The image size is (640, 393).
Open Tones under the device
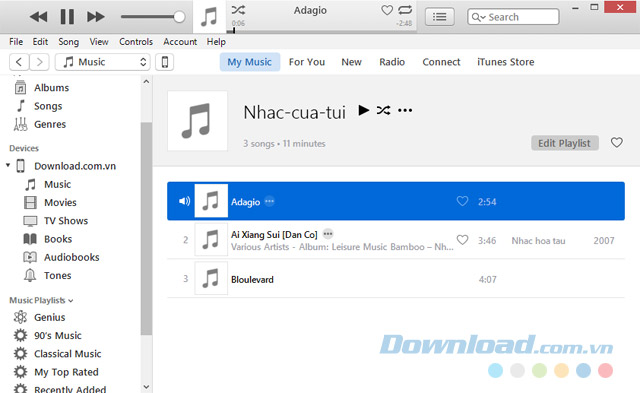coord(57,275)
